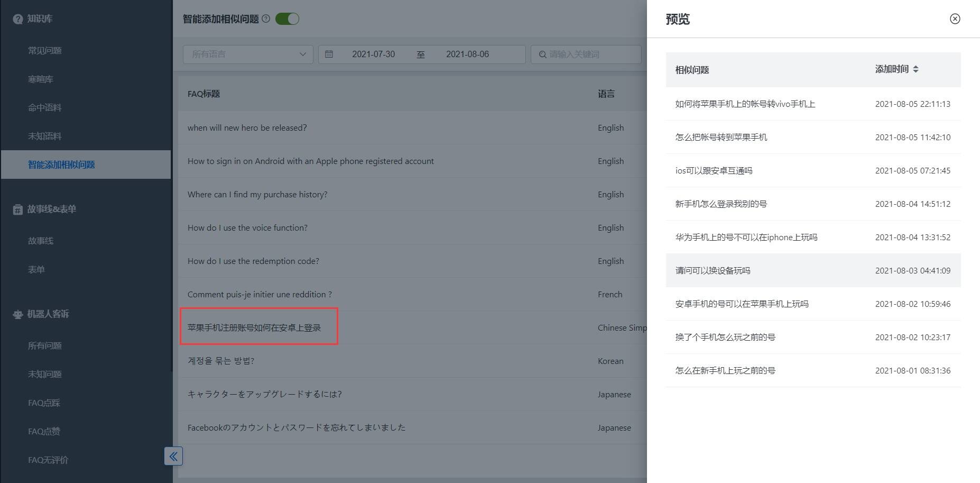
Task: Click start date 2021-07-30 field
Action: (x=373, y=54)
